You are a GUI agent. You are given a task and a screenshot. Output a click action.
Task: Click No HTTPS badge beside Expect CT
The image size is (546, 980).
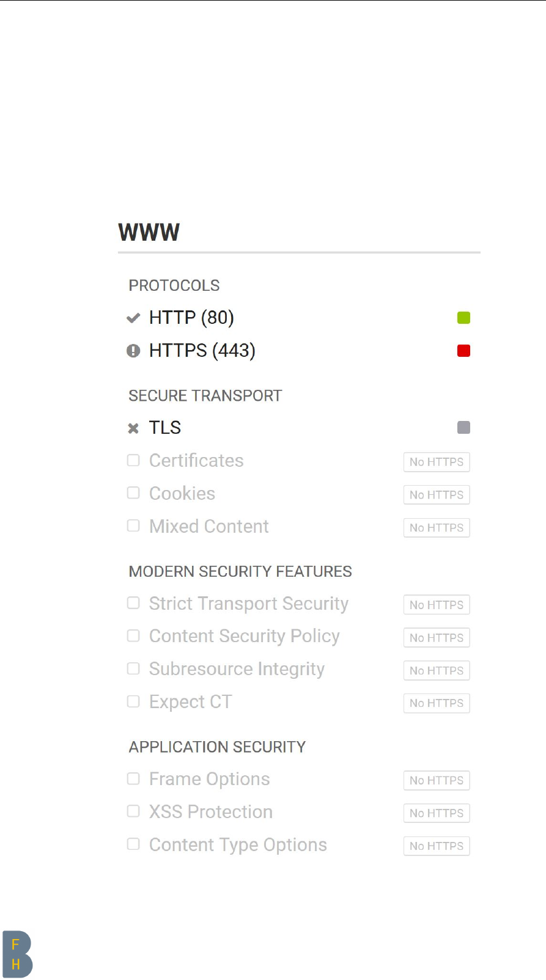pyautogui.click(x=437, y=703)
